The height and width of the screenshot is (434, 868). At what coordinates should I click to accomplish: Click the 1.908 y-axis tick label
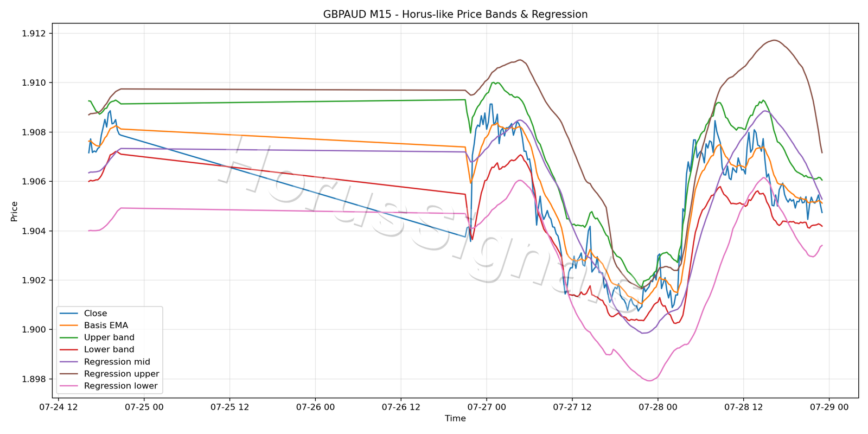pos(34,132)
